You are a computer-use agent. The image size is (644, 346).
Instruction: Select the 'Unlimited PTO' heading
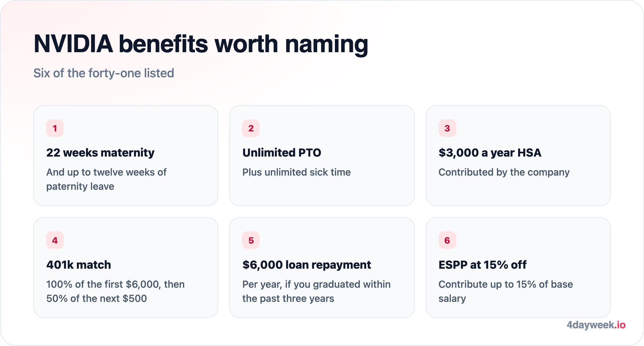pos(282,153)
